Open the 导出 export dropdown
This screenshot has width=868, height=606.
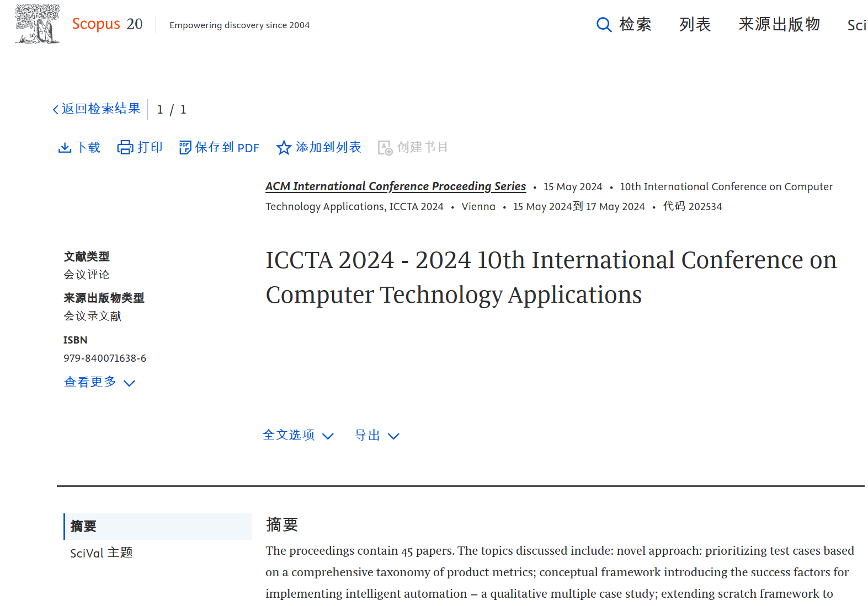[x=376, y=436]
